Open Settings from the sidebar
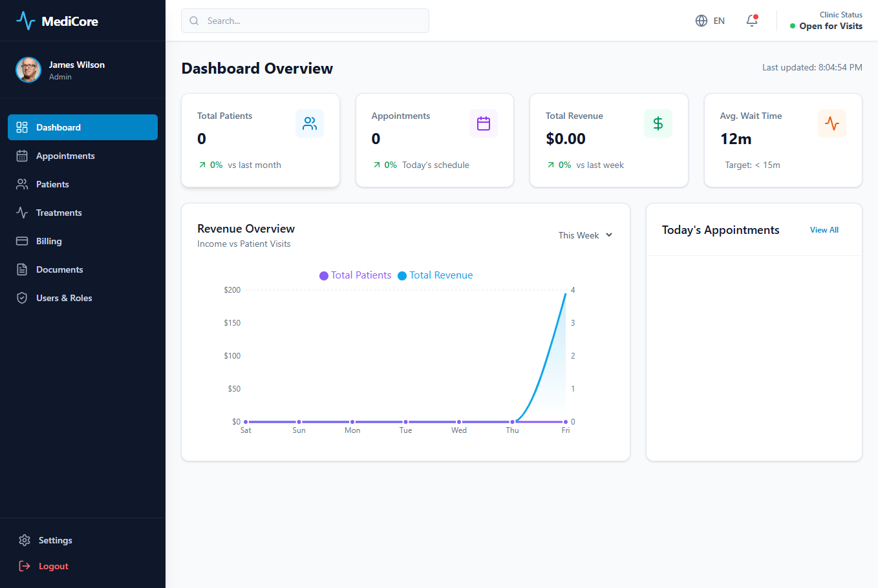This screenshot has width=878, height=588. point(83,540)
